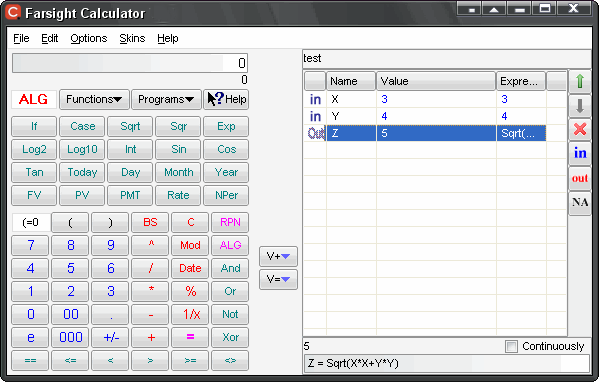Click the 'test' program name field
Screen dimensions: 599x382
(446, 58)
